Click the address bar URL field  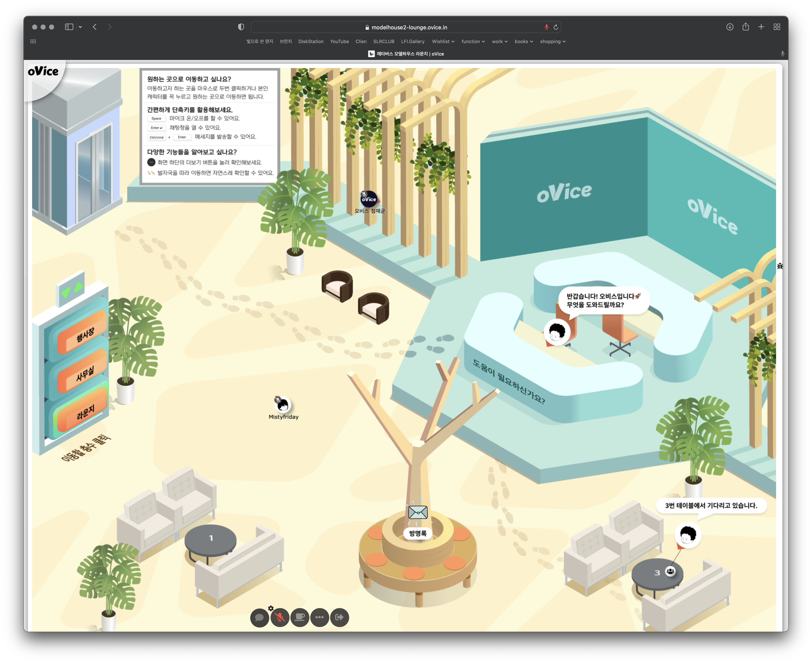click(409, 27)
